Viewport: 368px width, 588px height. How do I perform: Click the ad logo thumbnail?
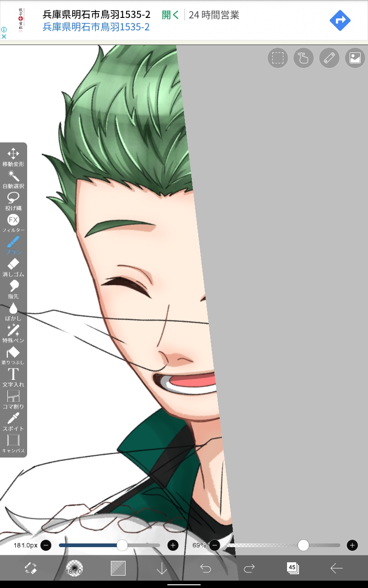pos(20,20)
